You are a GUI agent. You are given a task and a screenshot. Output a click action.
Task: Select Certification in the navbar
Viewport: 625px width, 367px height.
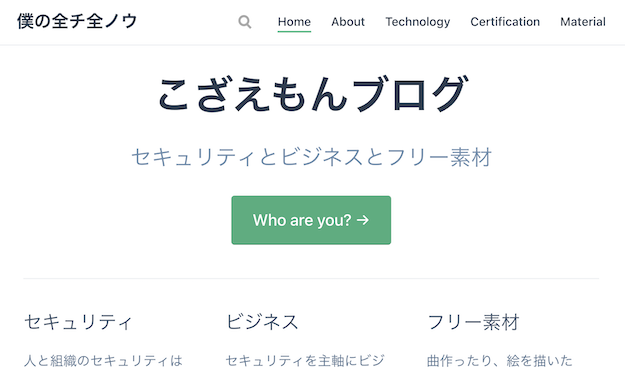505,22
